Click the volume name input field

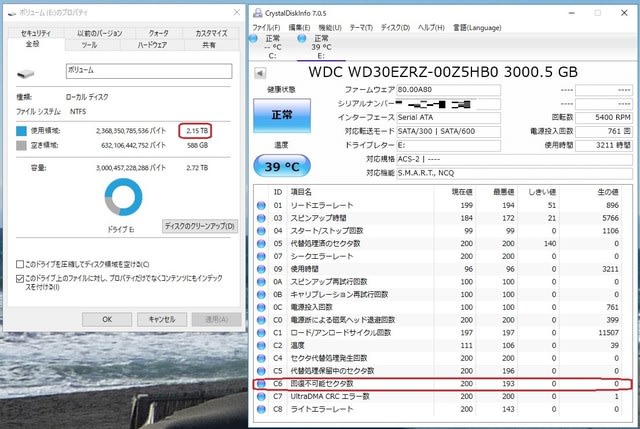149,71
